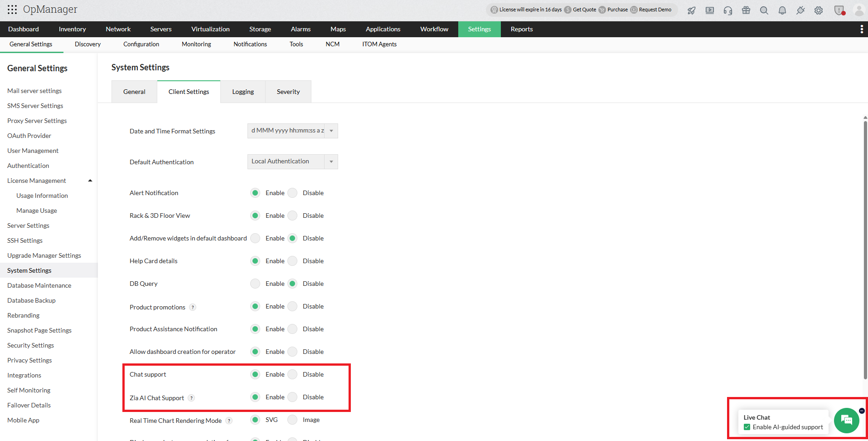The width and height of the screenshot is (868, 441).
Task: Open Database Backup settings
Action: coord(31,300)
